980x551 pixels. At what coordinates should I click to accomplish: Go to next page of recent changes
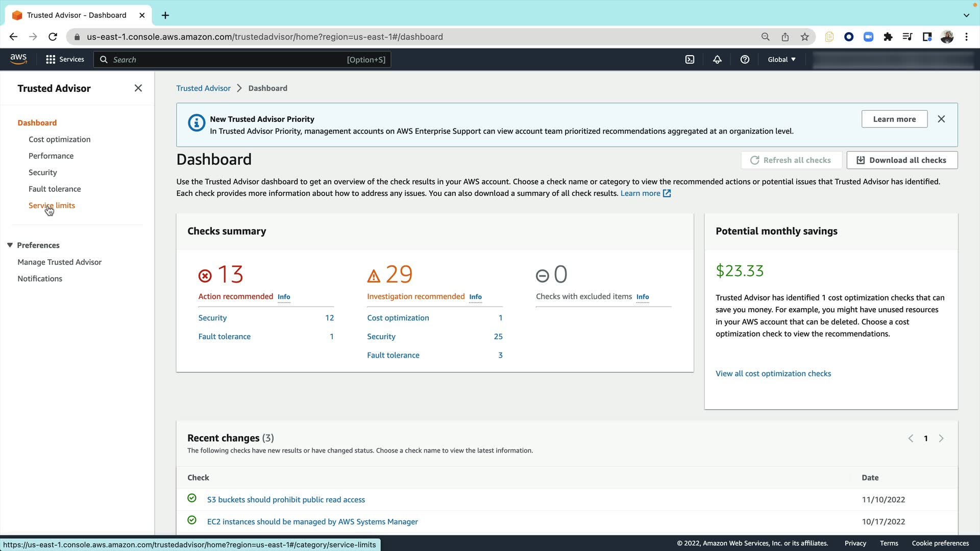[x=941, y=438]
